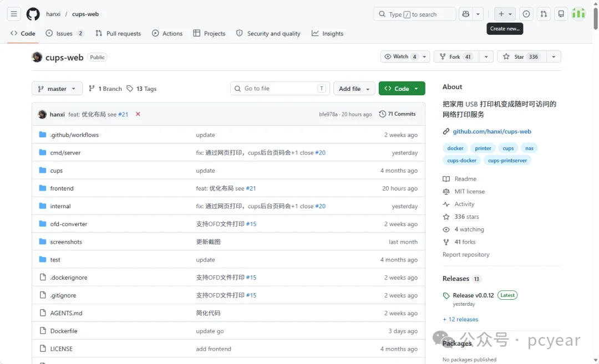Open the .github/workflows folder icon
Screen dimensions: 599x364
43,135
